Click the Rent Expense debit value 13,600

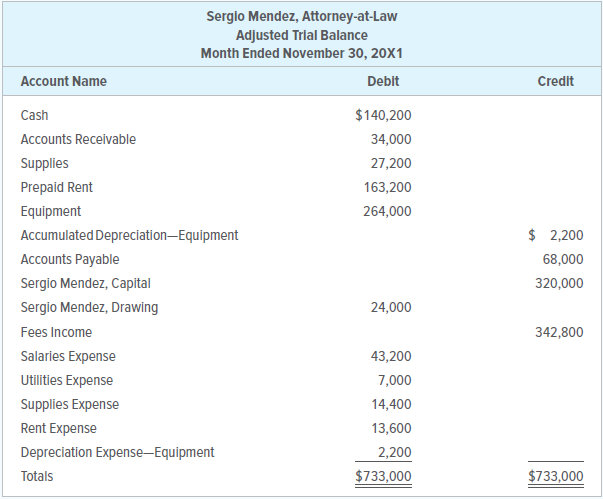pyautogui.click(x=390, y=428)
